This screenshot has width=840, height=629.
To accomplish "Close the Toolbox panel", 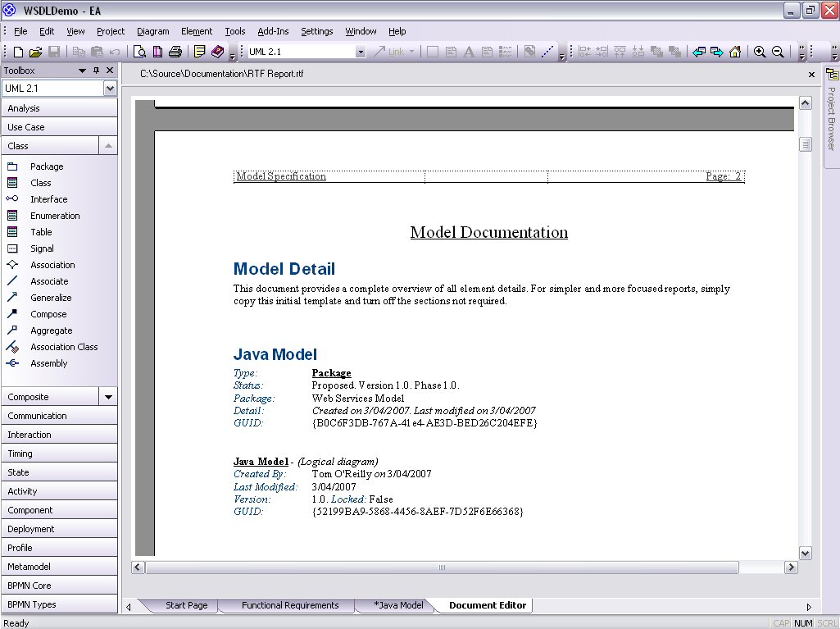I will coord(110,71).
